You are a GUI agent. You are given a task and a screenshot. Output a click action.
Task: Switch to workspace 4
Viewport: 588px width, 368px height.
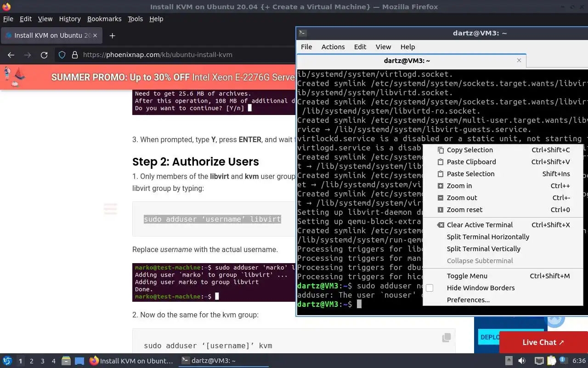pyautogui.click(x=53, y=361)
